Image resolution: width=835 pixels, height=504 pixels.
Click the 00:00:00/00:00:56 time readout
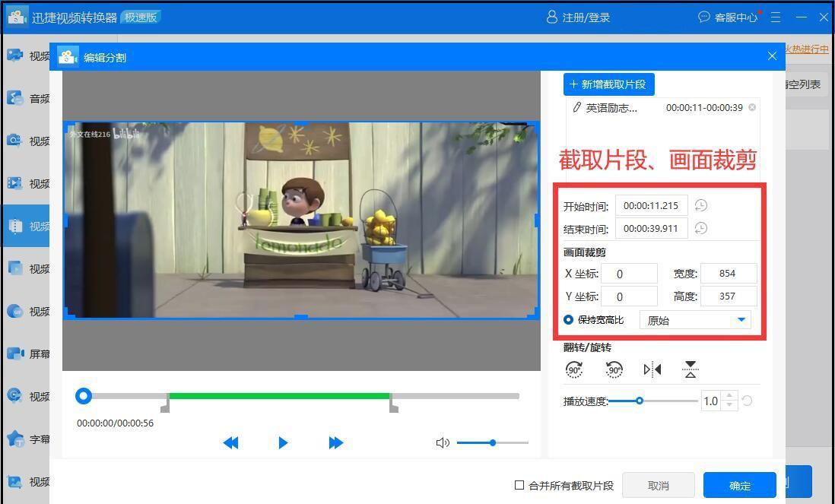115,423
